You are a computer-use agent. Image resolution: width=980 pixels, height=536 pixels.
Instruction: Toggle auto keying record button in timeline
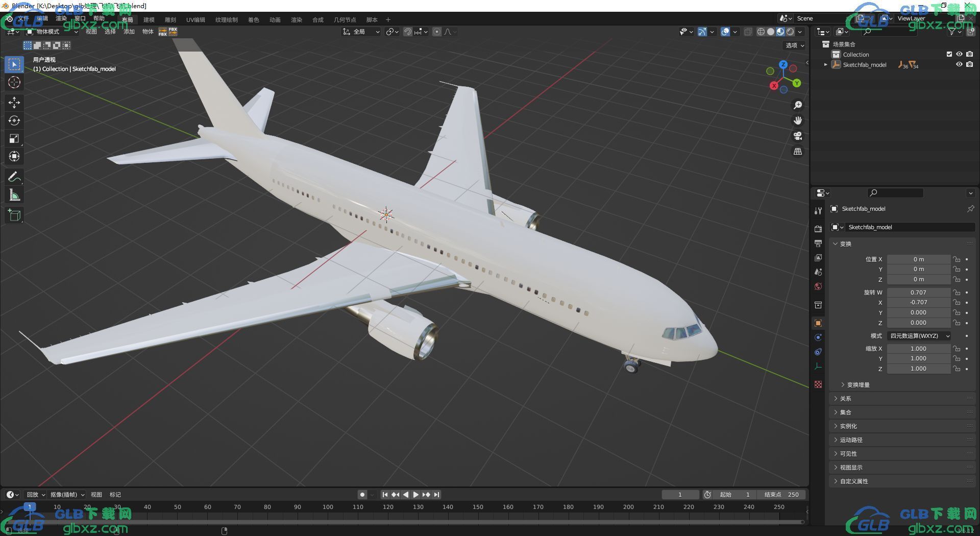pyautogui.click(x=362, y=495)
